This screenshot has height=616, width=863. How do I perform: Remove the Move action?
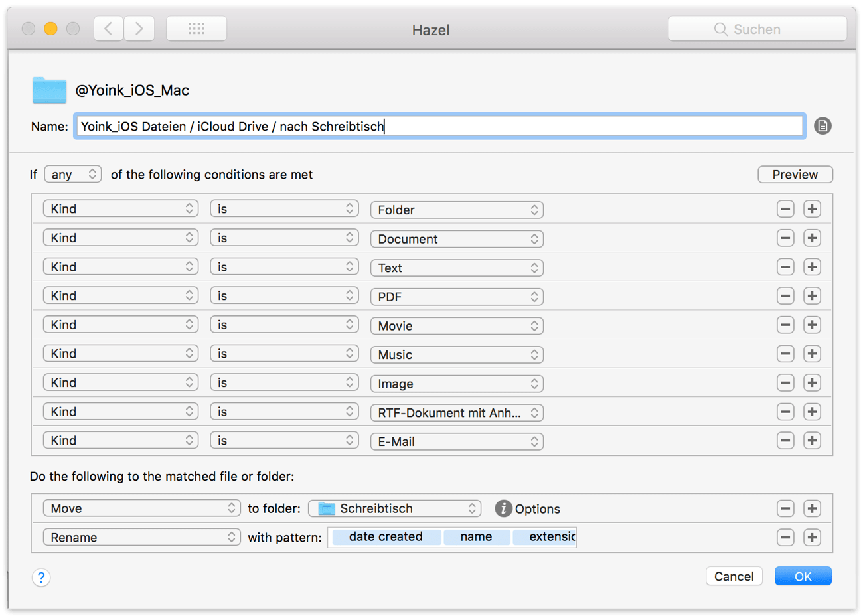pos(785,508)
